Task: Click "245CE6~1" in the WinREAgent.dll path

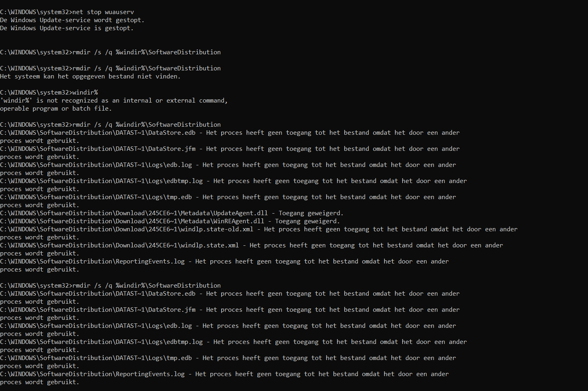Action: tap(162, 221)
